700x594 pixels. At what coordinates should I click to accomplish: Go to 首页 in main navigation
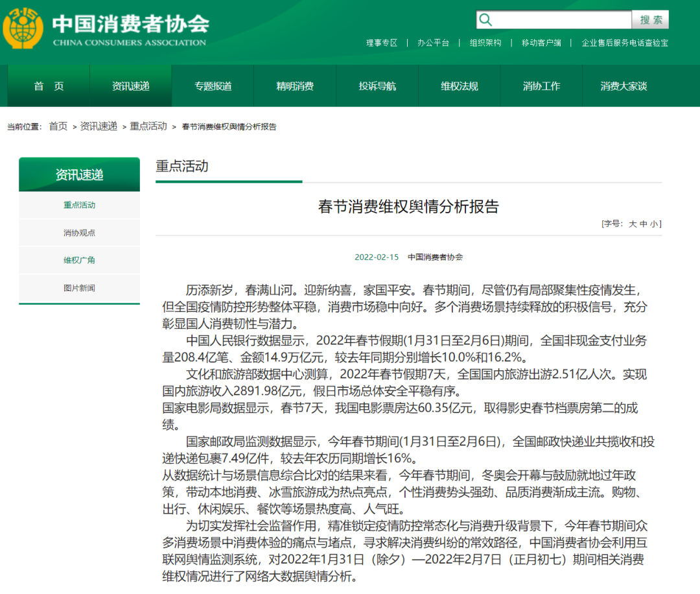tap(49, 86)
